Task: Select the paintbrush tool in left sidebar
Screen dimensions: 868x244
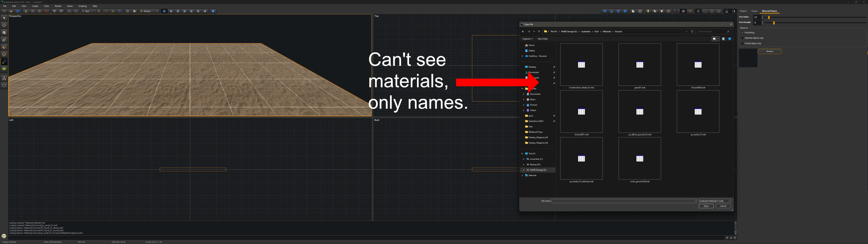Action: click(4, 62)
